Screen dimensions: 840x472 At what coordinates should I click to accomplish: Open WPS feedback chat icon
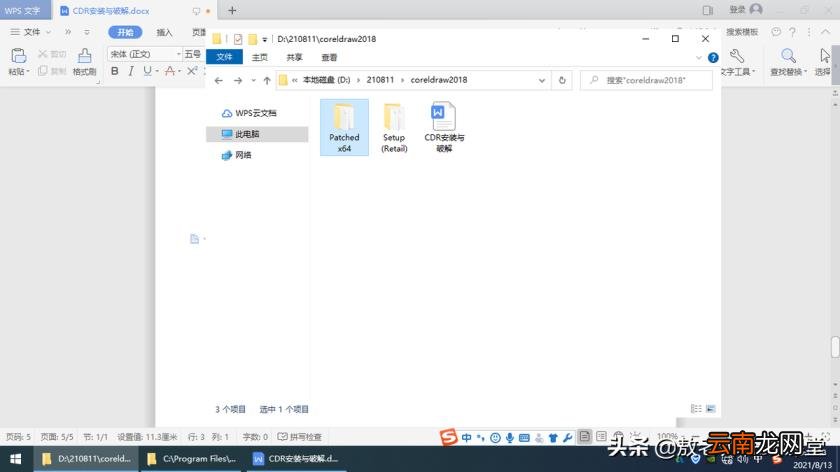coord(776,32)
